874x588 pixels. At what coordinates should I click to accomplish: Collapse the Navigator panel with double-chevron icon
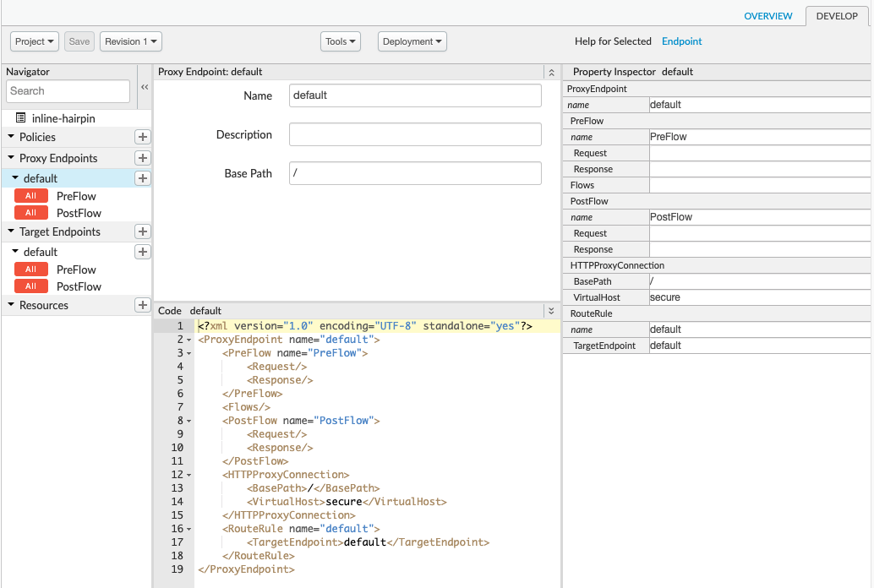tap(145, 87)
